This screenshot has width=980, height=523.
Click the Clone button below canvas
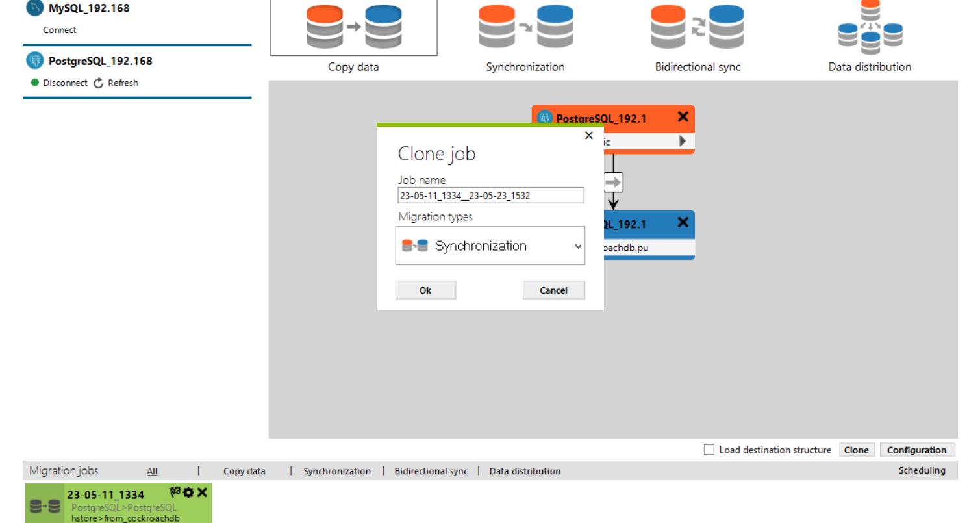857,450
